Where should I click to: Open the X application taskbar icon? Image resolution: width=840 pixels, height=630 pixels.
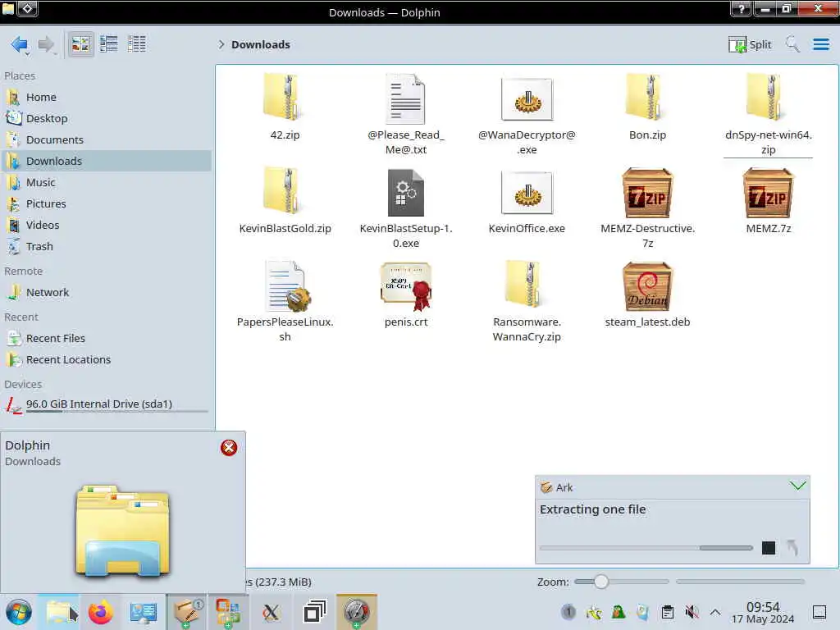pyautogui.click(x=272, y=612)
